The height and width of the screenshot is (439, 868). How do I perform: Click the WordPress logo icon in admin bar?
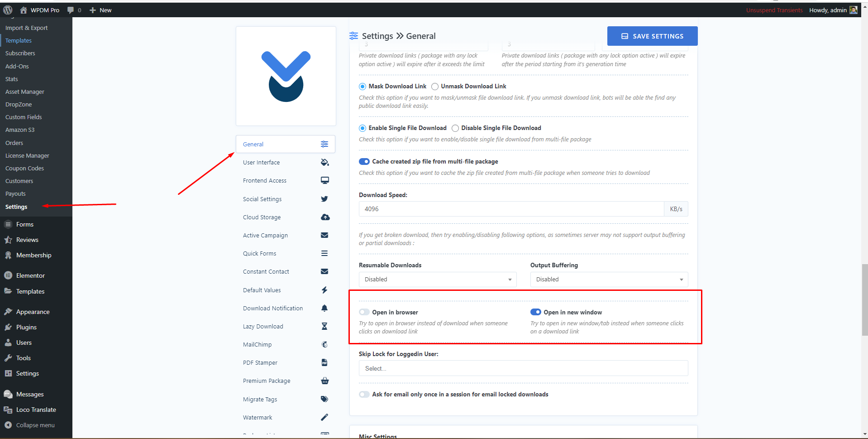point(8,10)
